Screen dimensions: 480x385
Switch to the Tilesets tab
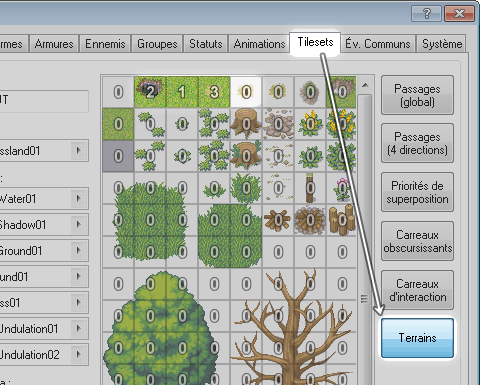tap(315, 42)
